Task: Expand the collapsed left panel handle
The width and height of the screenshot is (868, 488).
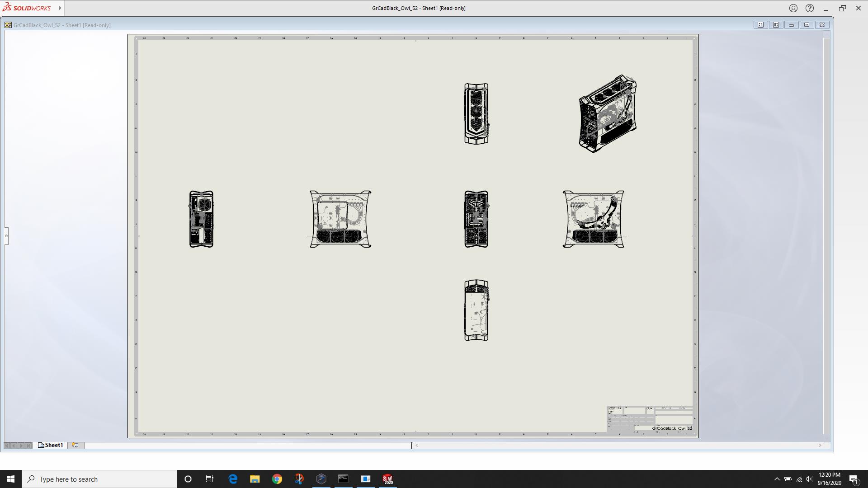Action: (6, 235)
